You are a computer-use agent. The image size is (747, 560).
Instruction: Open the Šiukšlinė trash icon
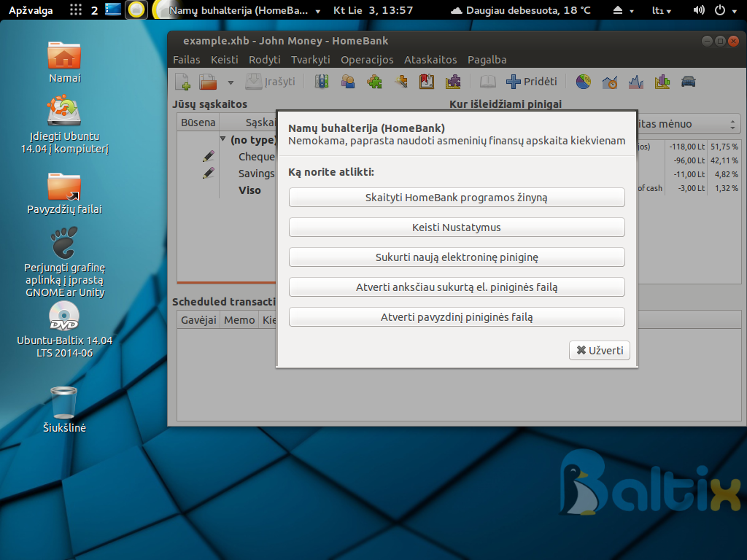pos(64,404)
